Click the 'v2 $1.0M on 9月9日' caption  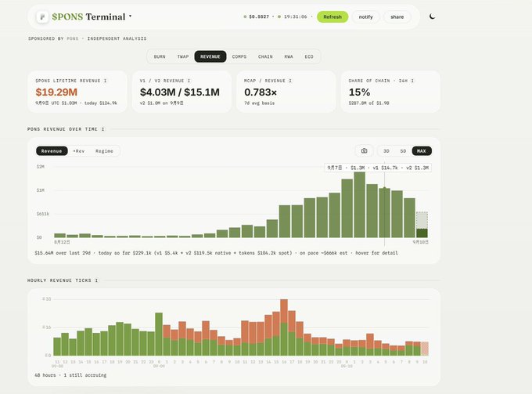click(x=161, y=103)
